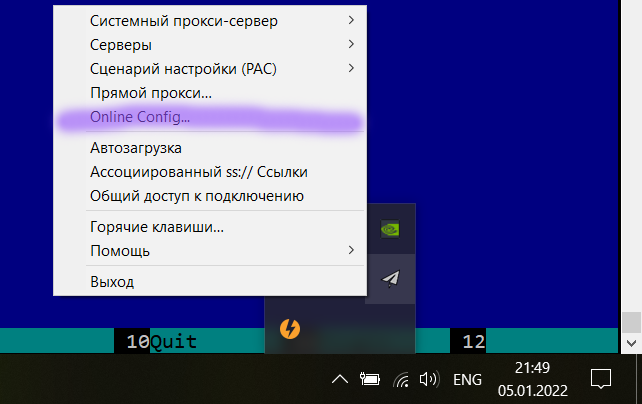Open notification action center icon
Image resolution: width=642 pixels, height=404 pixels.
pos(601,379)
